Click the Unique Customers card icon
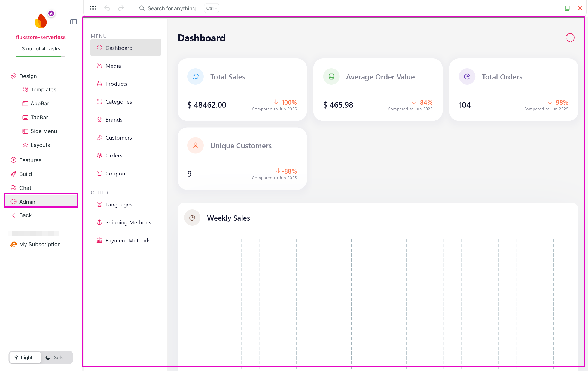This screenshot has height=371, width=588. click(x=196, y=146)
